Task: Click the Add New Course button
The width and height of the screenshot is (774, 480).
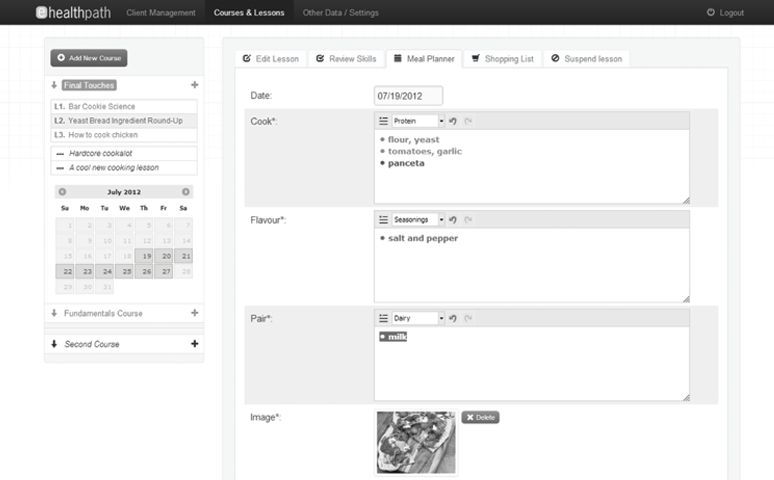Action: (89, 58)
